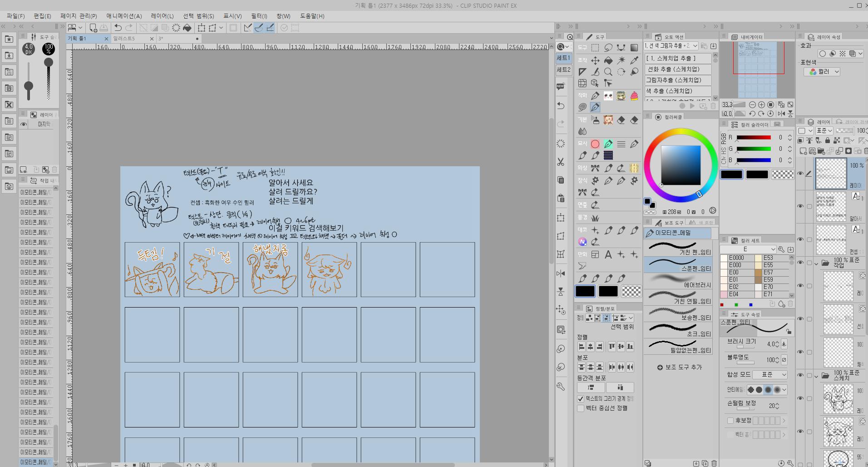Click the Save icon in the command bar

tap(104, 28)
